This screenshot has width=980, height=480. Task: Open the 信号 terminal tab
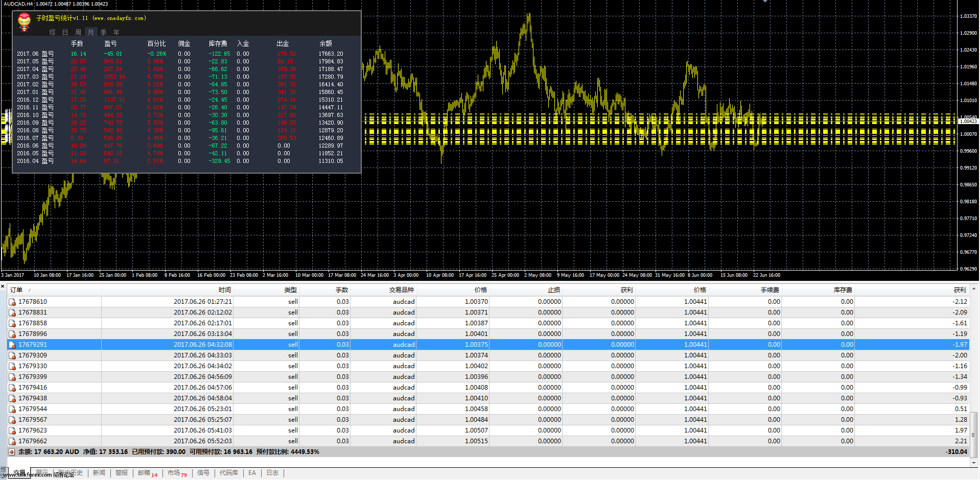(x=203, y=473)
